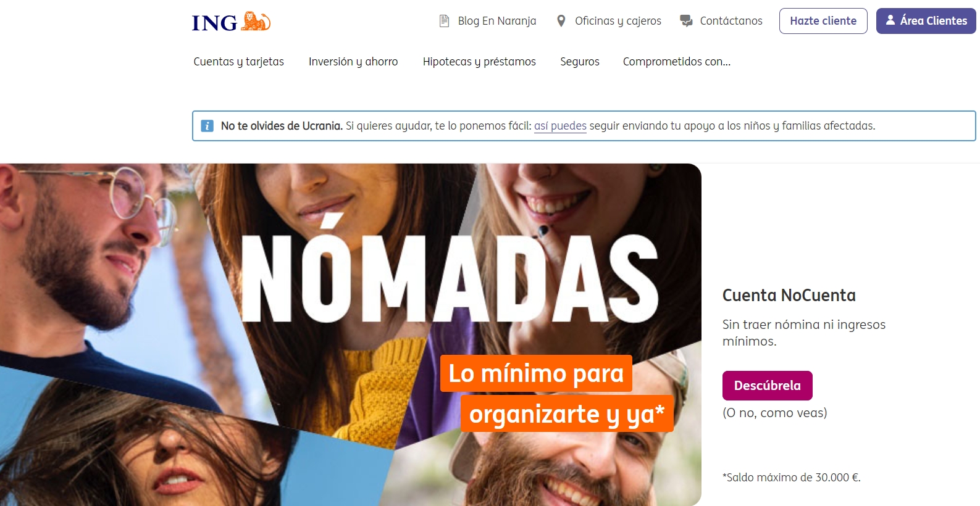Expand the Comprometidos con... menu
Viewport: 980px width, 506px height.
pyautogui.click(x=676, y=62)
